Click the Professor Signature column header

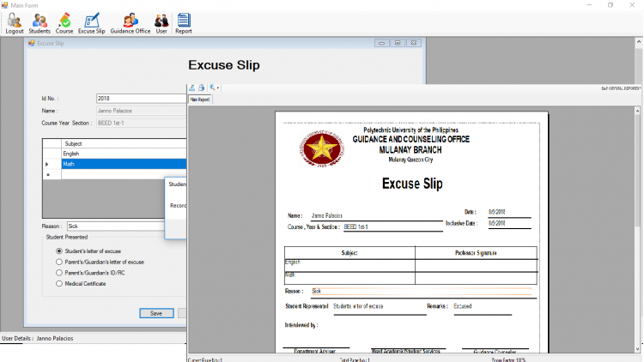coord(476,253)
